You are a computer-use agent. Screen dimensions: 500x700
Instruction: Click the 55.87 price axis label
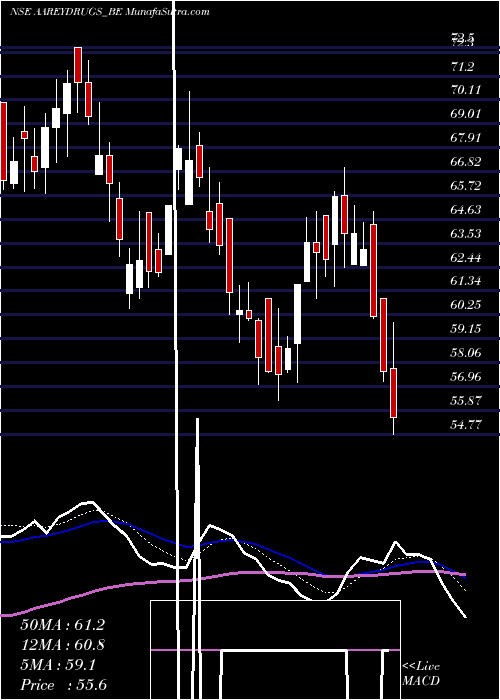(x=466, y=401)
